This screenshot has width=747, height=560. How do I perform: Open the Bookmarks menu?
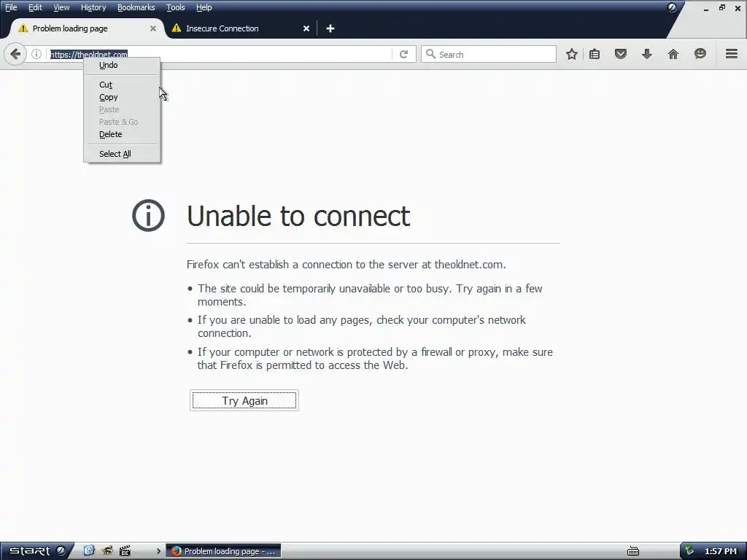[136, 7]
